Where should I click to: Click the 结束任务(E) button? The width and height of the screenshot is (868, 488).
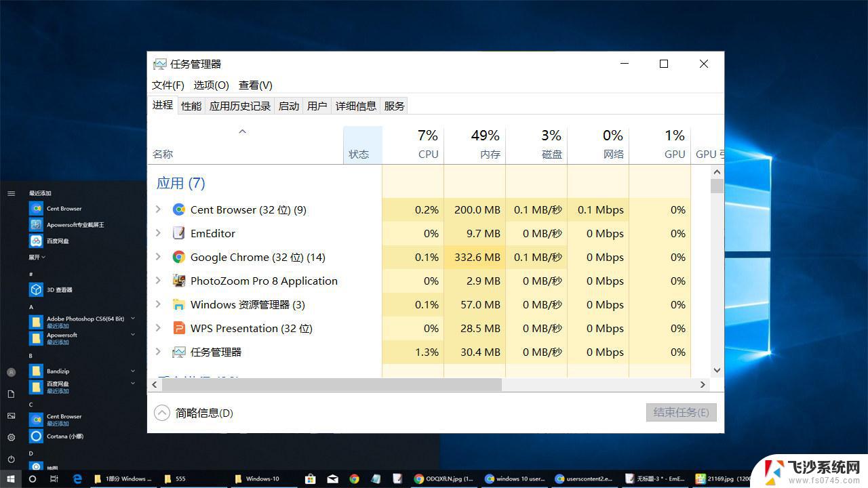(682, 412)
